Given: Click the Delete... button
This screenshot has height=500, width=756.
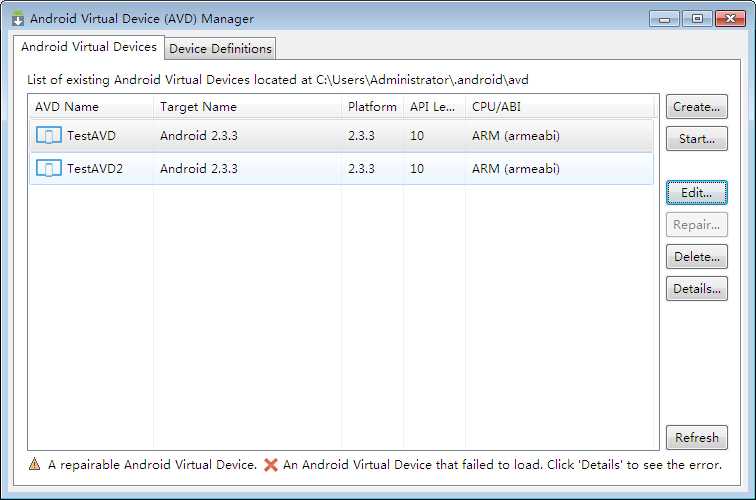Looking at the screenshot, I should pyautogui.click(x=697, y=257).
